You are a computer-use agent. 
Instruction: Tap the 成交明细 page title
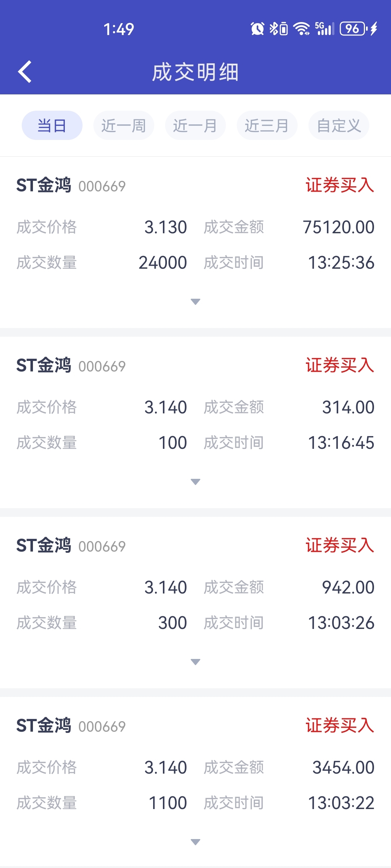pos(195,72)
